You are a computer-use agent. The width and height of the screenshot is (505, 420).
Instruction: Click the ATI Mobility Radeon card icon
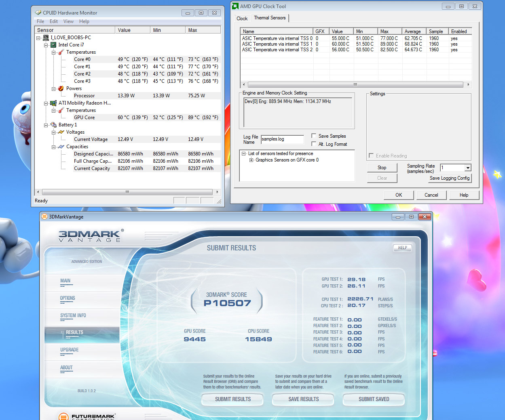tap(53, 103)
